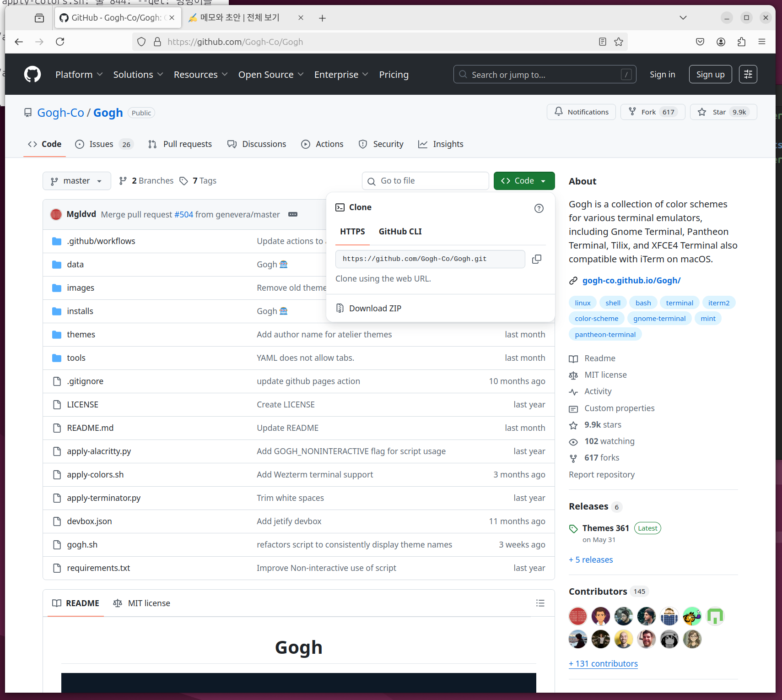The width and height of the screenshot is (782, 700).
Task: View the 7 Tags link
Action: [198, 181]
